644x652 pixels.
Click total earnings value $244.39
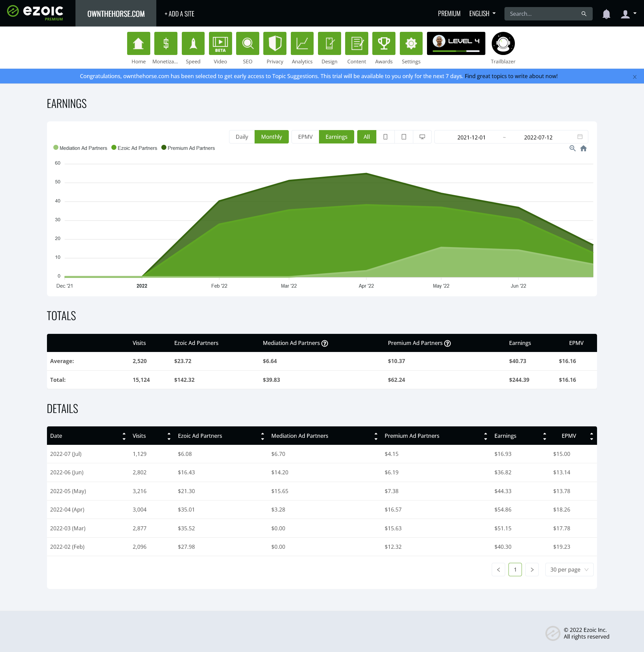point(519,380)
